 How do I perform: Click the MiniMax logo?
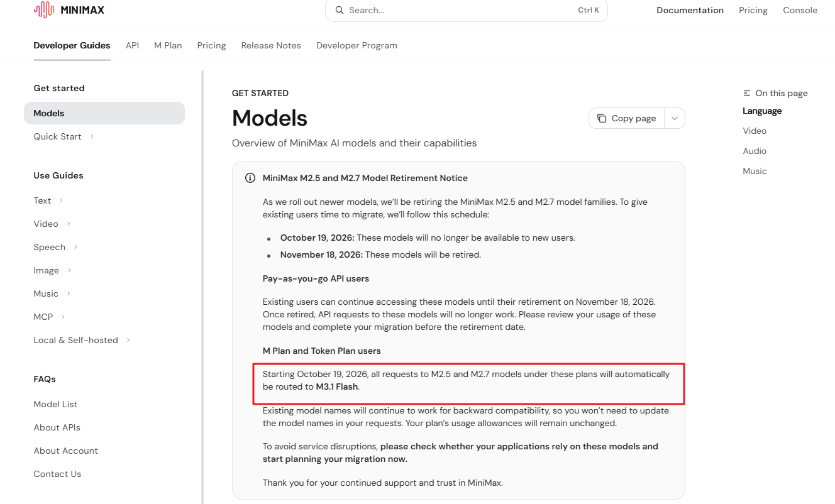tap(69, 9)
